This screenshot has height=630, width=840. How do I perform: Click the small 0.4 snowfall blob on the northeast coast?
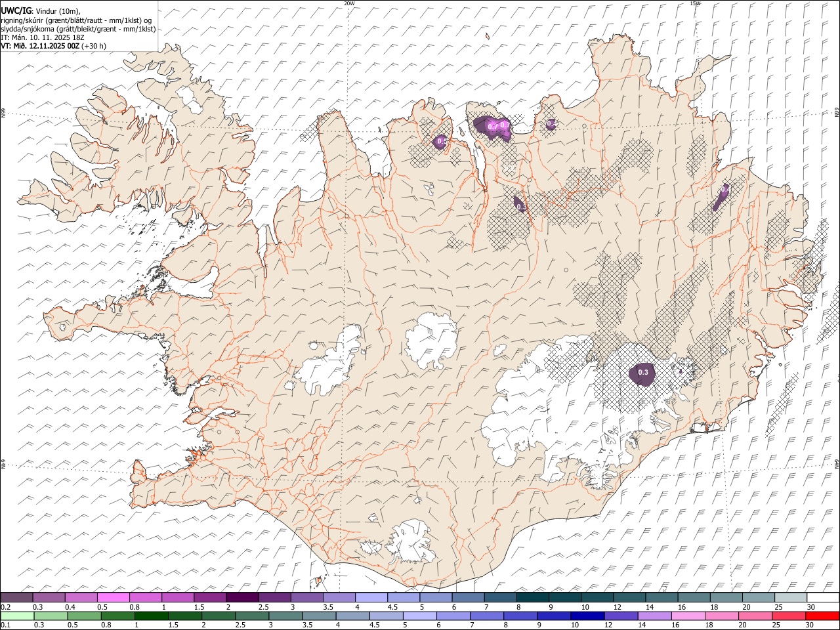551,124
